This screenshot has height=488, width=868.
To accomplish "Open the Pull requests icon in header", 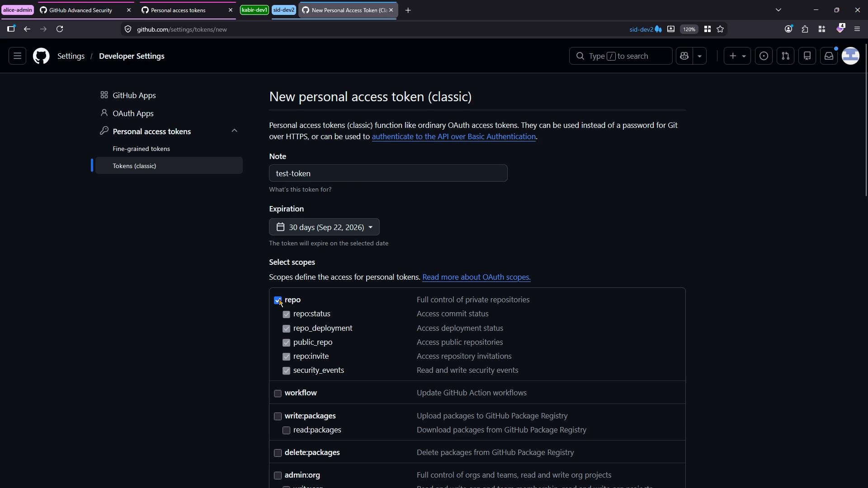I will (x=785, y=56).
